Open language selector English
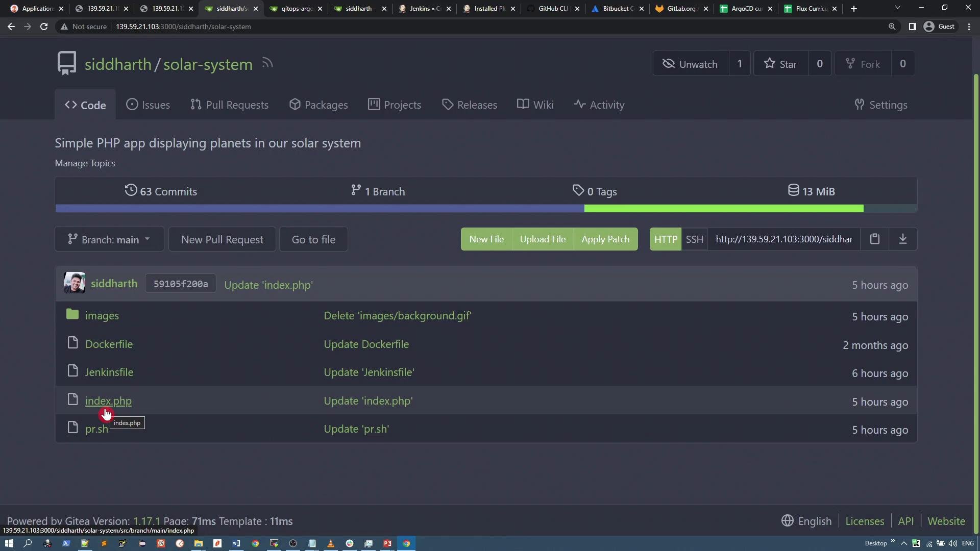The image size is (980, 551). click(x=806, y=521)
